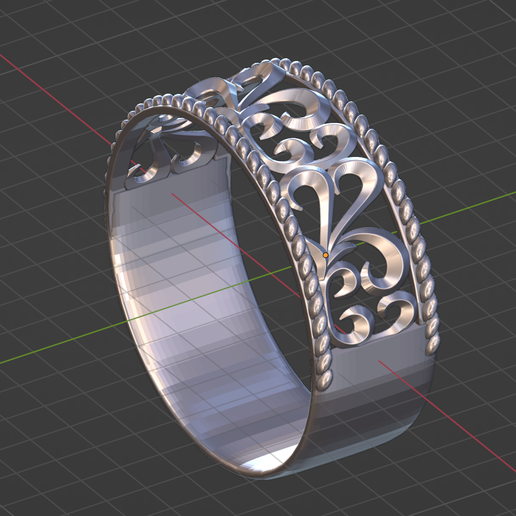
Task: Click the orange origin point on ring
Action: (326, 255)
